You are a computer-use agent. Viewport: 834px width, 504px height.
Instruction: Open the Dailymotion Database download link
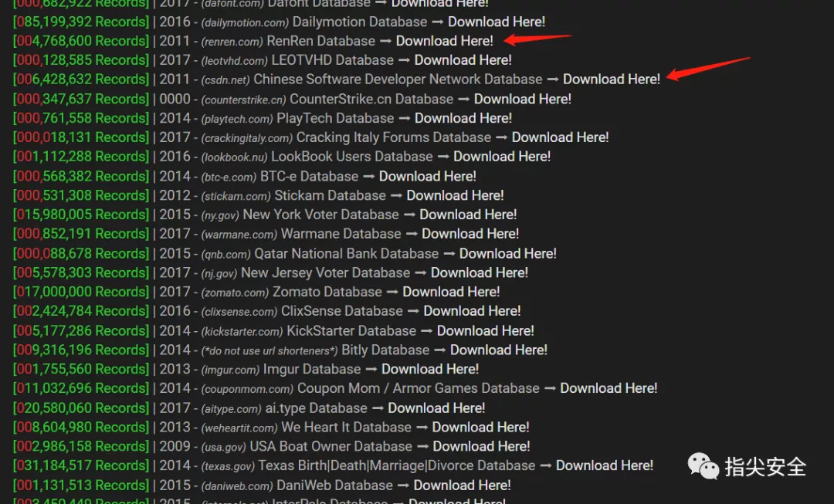pyautogui.click(x=497, y=22)
